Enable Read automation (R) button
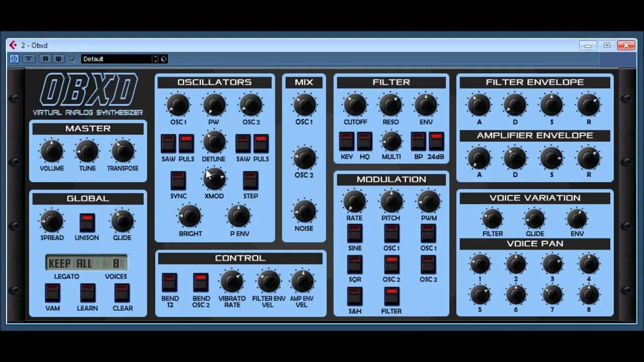Screen dimensions: 644x362 pyautogui.click(x=45, y=59)
